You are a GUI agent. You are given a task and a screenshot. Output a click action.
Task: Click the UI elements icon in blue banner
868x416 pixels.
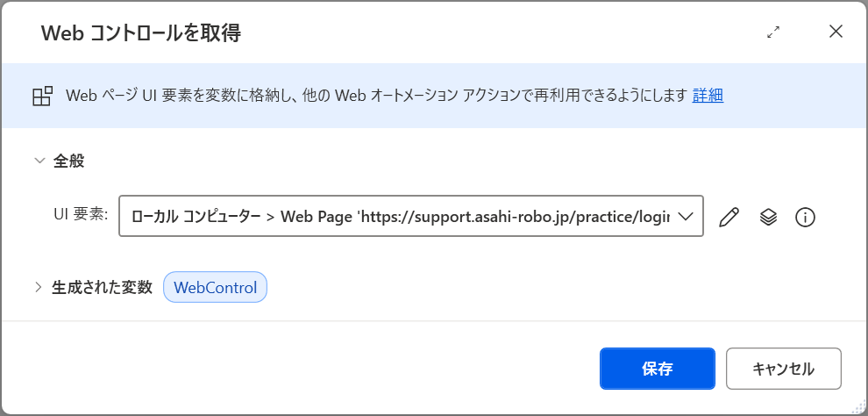click(x=42, y=96)
